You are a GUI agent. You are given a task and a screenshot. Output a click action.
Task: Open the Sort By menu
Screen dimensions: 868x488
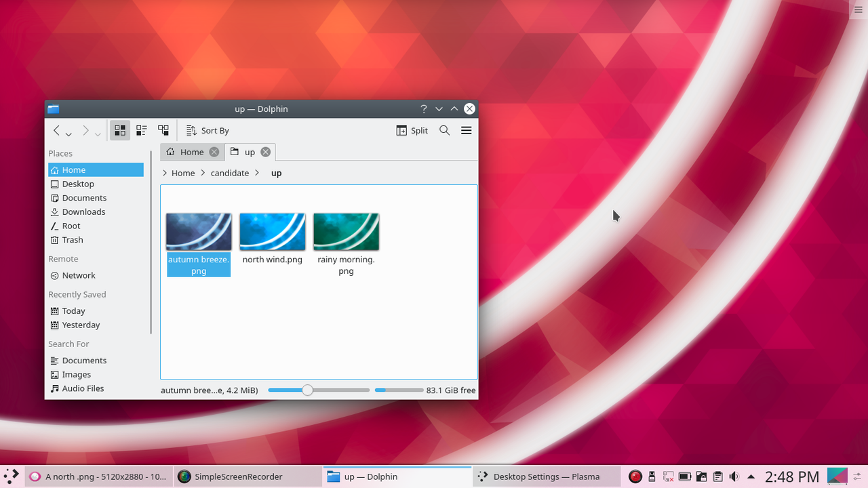[208, 130]
